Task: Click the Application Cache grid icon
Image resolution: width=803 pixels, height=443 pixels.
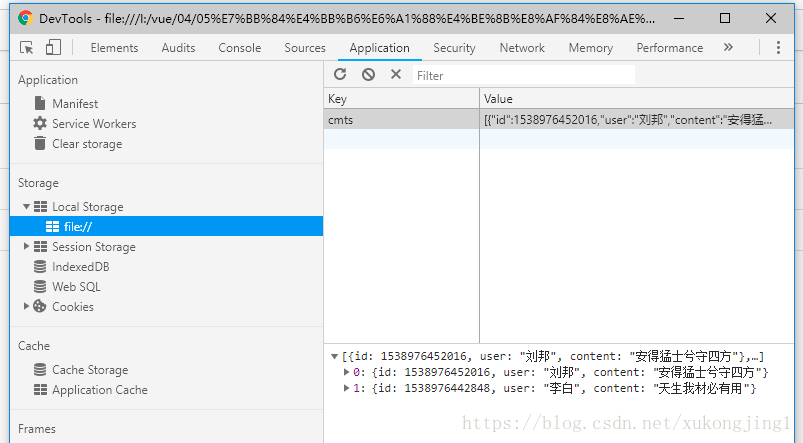Action: [40, 389]
